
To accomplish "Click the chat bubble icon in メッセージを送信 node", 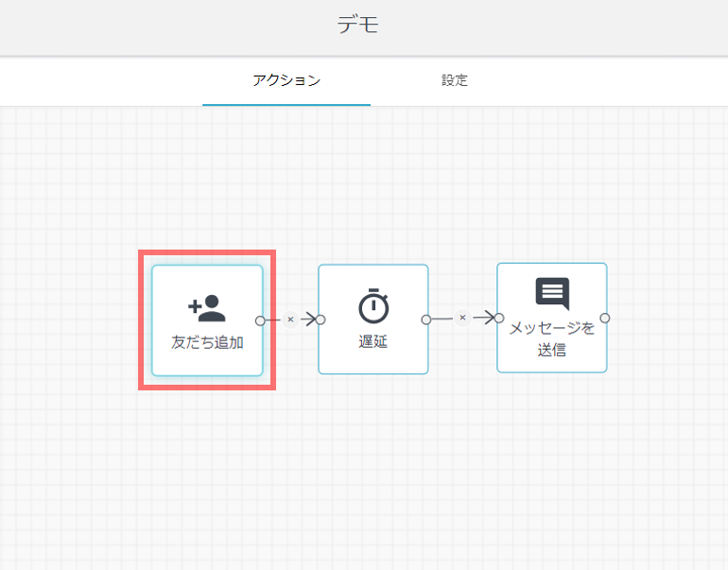I will coord(552,294).
